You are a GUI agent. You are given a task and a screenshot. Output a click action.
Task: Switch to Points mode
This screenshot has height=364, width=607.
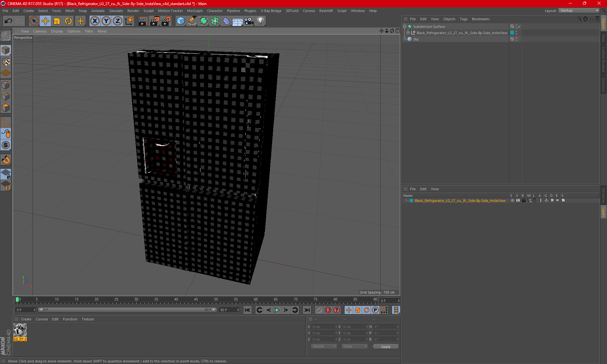[6, 85]
